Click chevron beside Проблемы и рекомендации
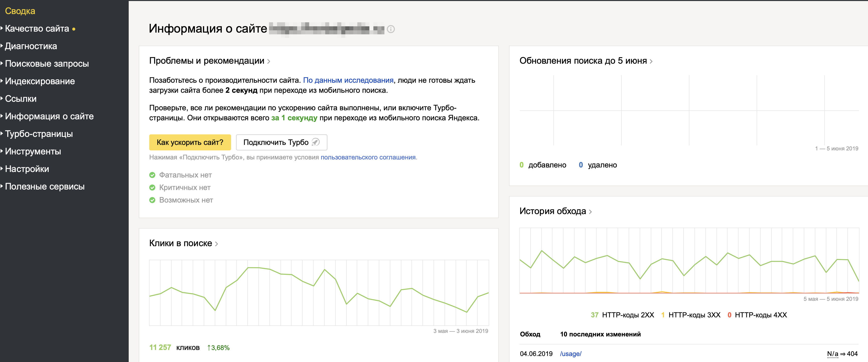The image size is (868, 362). click(269, 61)
